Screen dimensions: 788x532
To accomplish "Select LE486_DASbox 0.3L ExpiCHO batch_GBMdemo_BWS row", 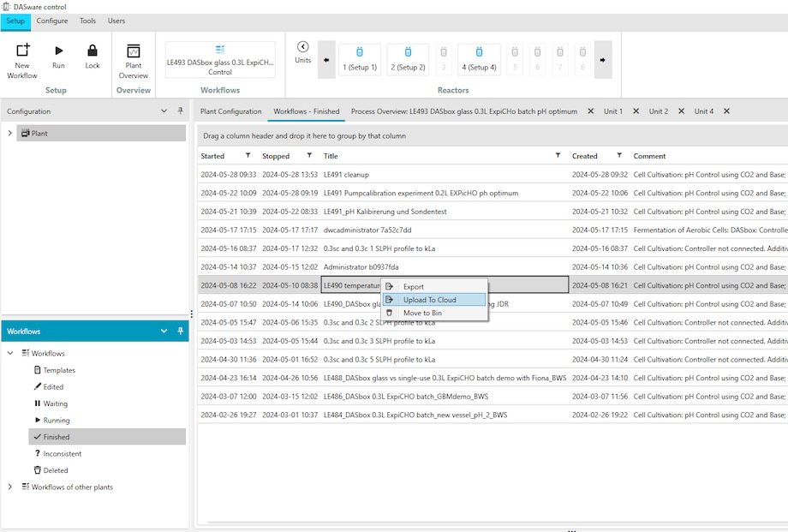I will (493, 397).
